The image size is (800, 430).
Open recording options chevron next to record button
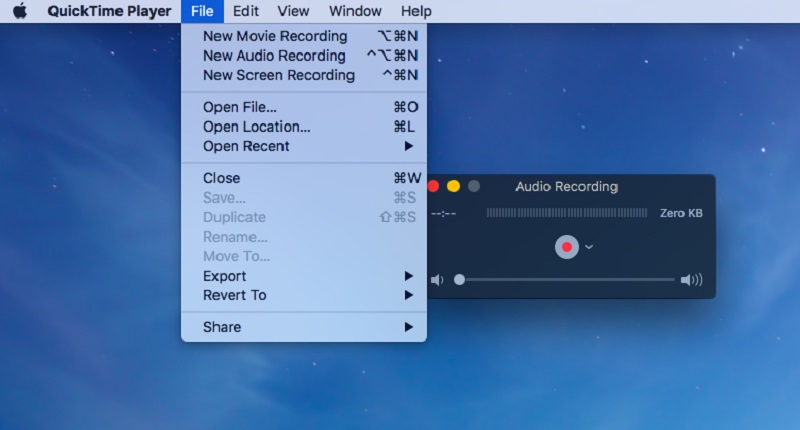(x=589, y=247)
